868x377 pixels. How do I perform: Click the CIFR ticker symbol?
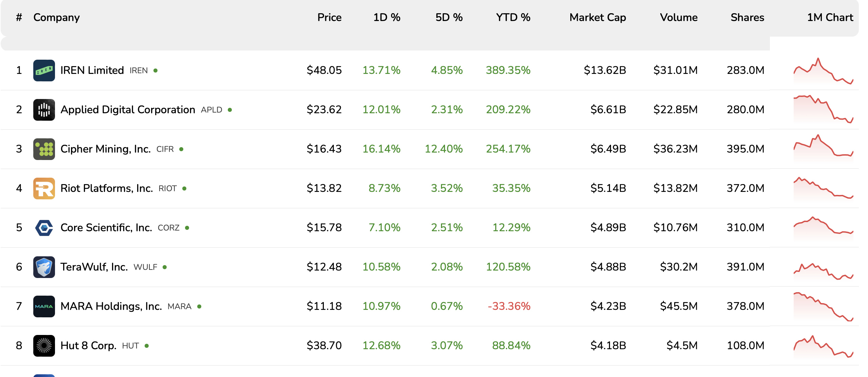click(165, 149)
